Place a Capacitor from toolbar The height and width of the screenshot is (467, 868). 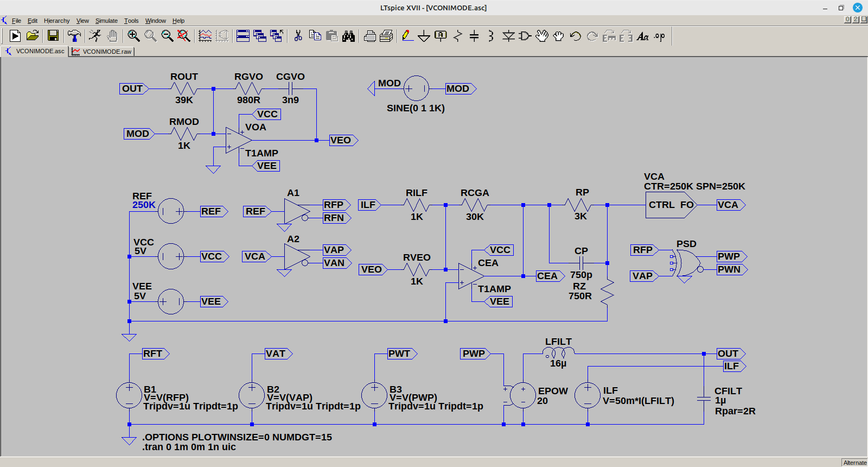(474, 36)
